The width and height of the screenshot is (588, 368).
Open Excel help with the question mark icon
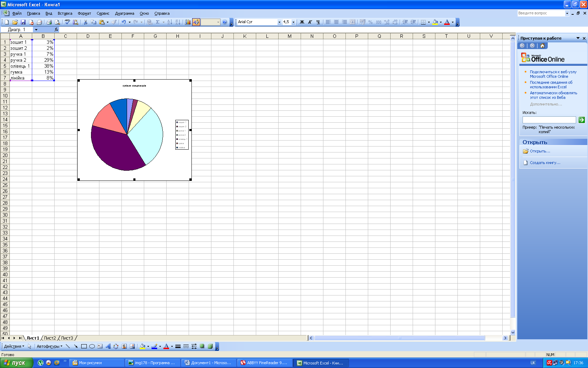pyautogui.click(x=225, y=22)
